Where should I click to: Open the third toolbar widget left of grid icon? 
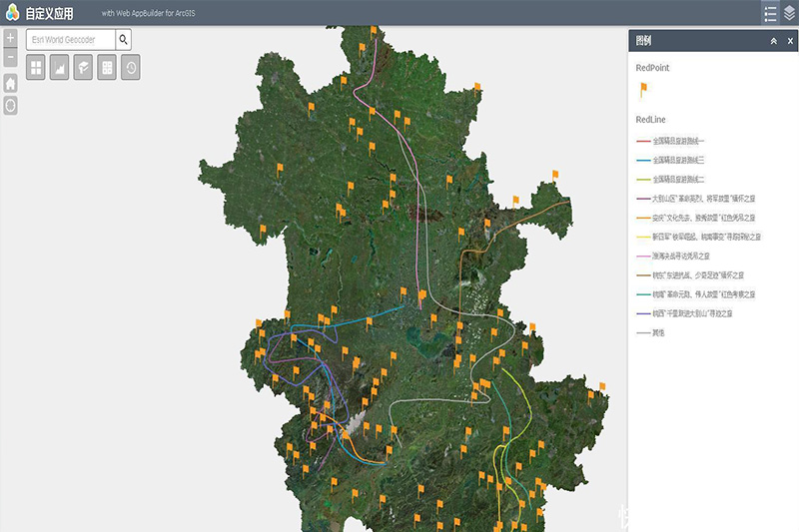pos(83,68)
